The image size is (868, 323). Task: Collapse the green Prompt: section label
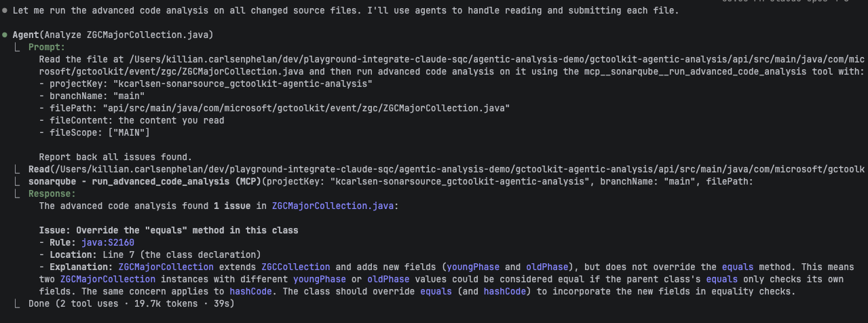[x=47, y=47]
